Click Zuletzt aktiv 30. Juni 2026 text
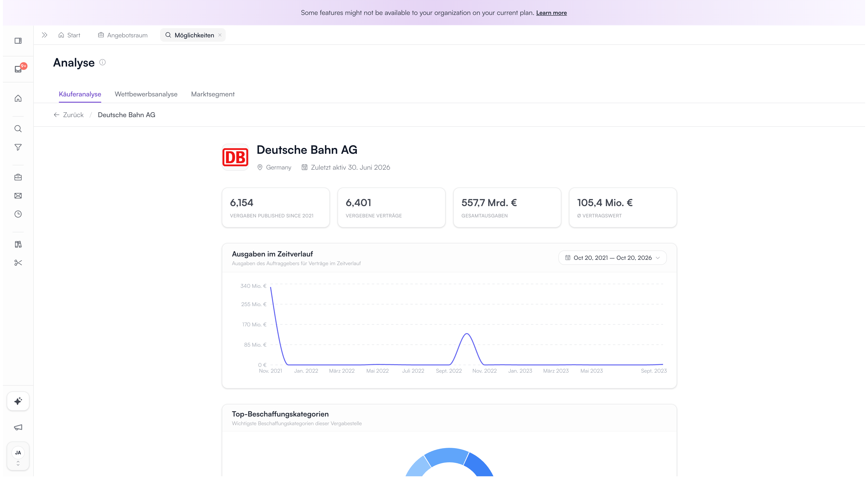Image resolution: width=868 pixels, height=484 pixels. click(350, 167)
